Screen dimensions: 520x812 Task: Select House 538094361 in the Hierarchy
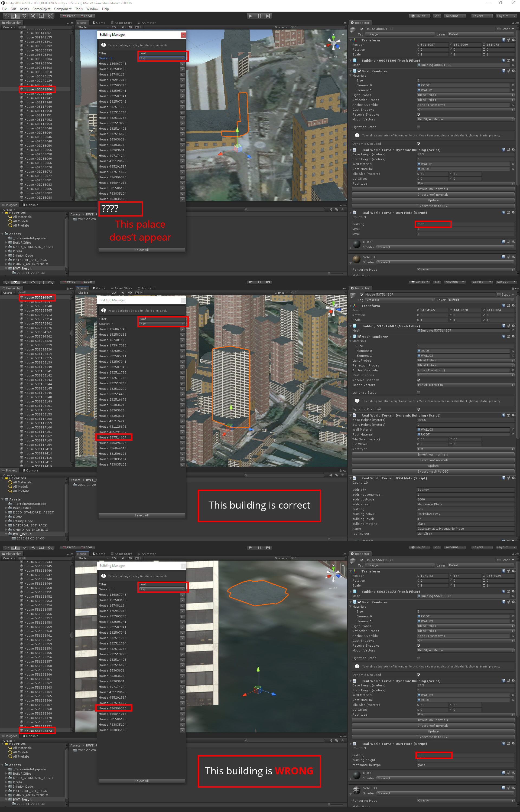[x=38, y=332]
